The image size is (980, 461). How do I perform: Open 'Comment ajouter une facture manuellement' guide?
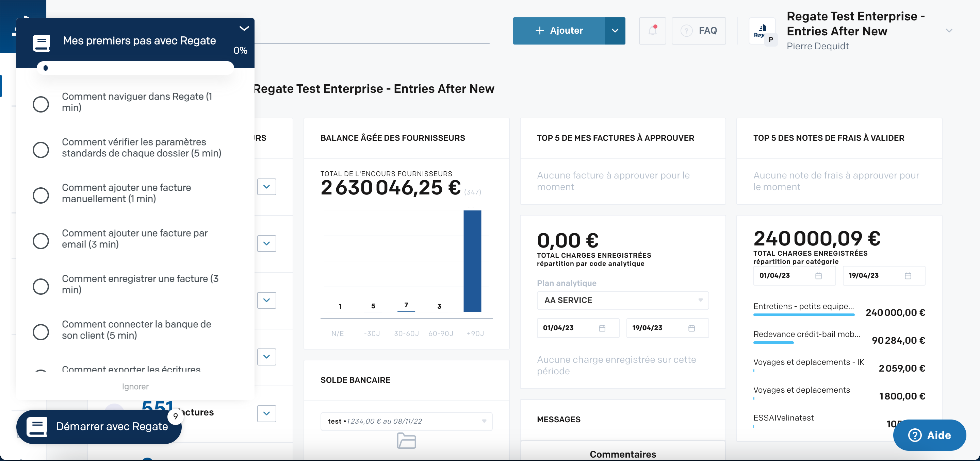point(126,193)
